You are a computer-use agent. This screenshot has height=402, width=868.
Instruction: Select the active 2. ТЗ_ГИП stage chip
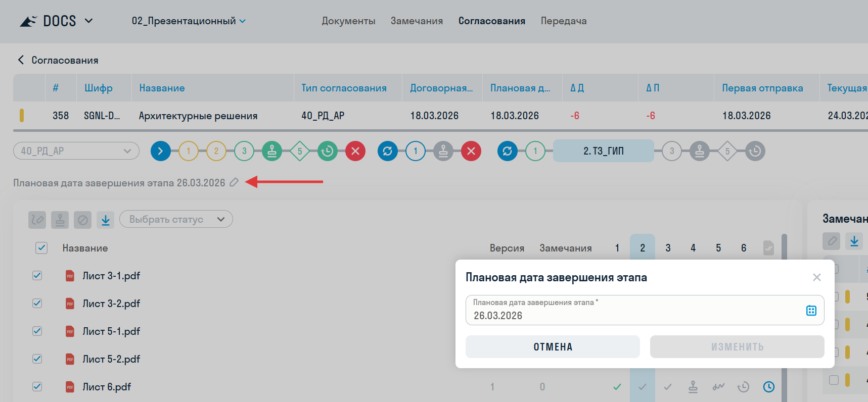pos(604,151)
